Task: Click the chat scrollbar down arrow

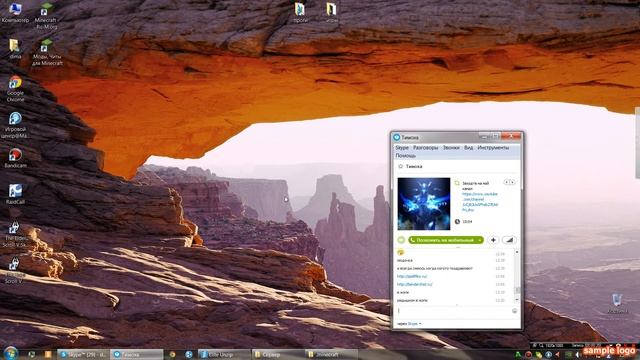Action: pyautogui.click(x=517, y=300)
